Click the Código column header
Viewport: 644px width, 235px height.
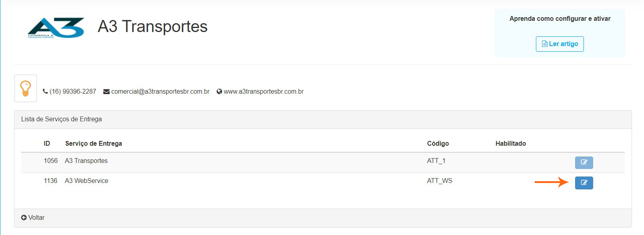438,143
